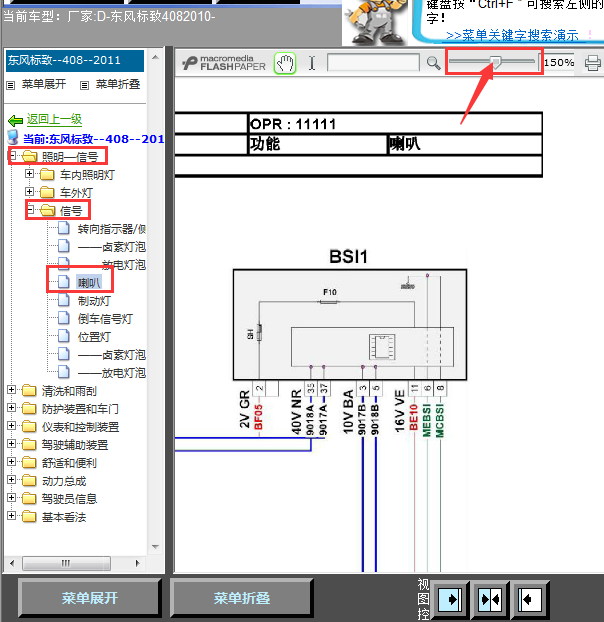
Task: Click the folder icon of 照明—信号
Action: pos(30,156)
